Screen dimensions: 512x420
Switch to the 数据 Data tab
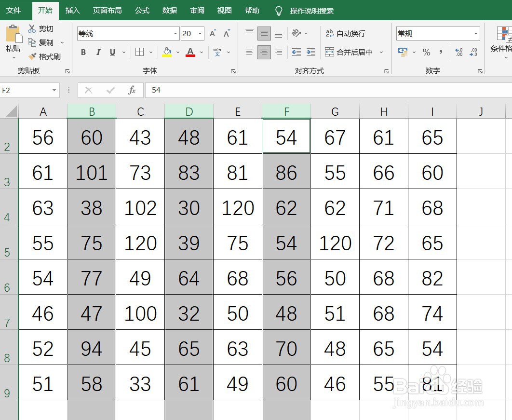point(170,11)
